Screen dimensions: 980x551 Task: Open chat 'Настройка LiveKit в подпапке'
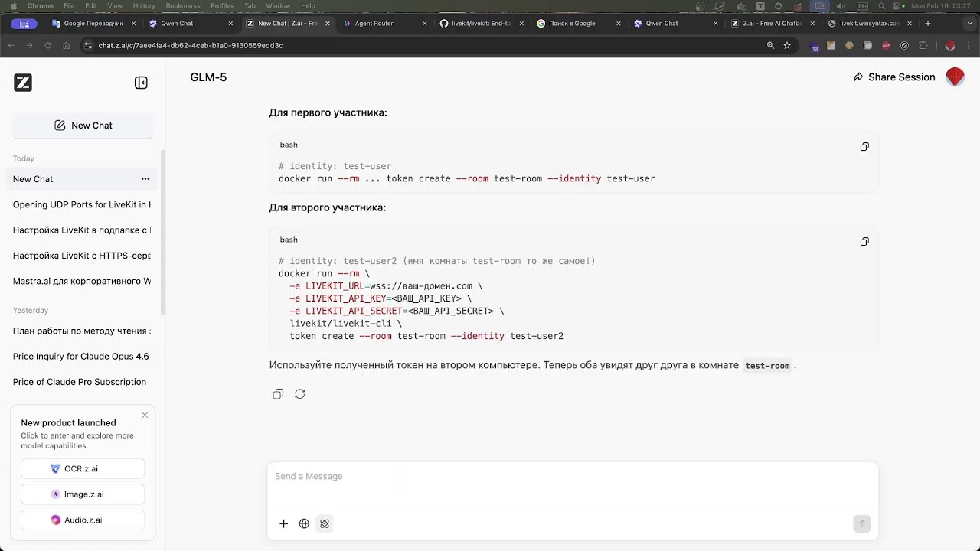(82, 230)
